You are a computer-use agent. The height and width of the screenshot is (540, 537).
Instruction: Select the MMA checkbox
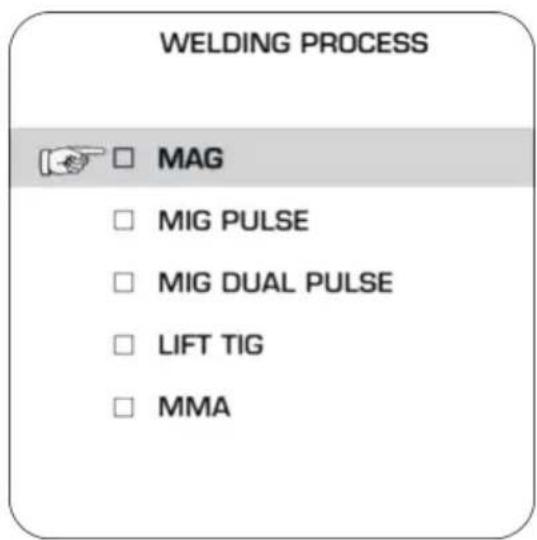pos(123,407)
